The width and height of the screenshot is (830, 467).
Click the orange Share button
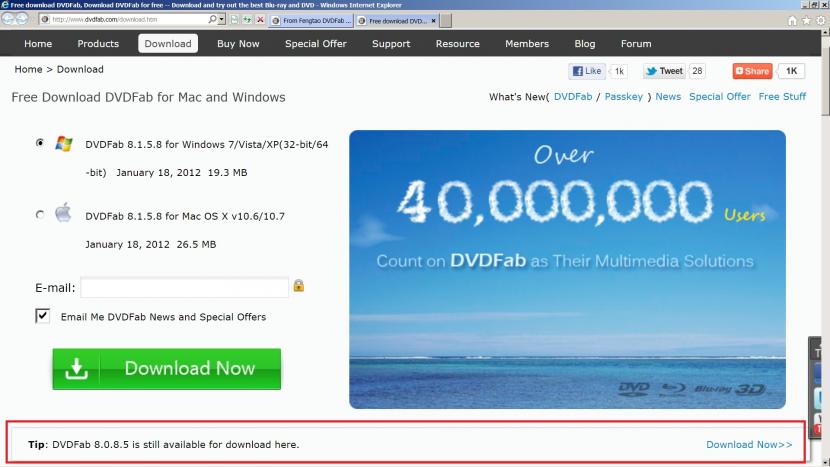752,71
